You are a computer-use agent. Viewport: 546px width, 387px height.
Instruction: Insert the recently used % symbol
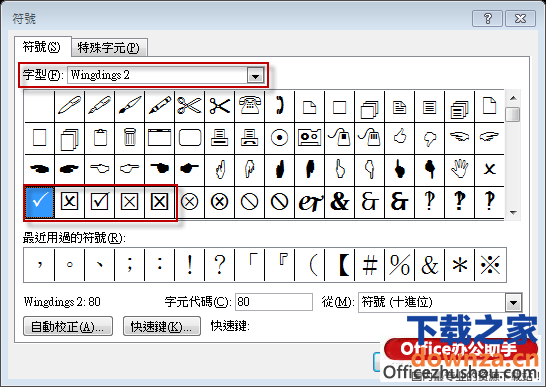399,265
